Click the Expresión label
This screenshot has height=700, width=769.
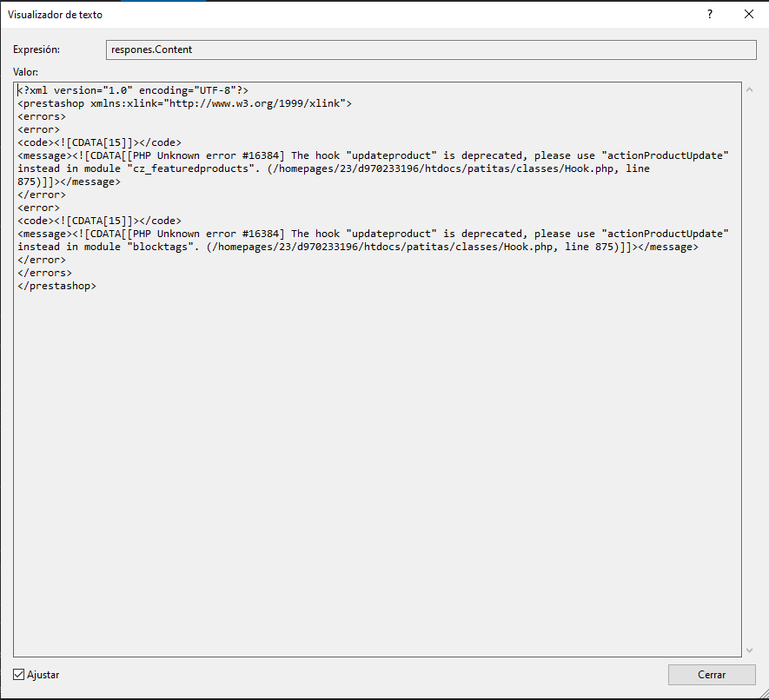(36, 50)
